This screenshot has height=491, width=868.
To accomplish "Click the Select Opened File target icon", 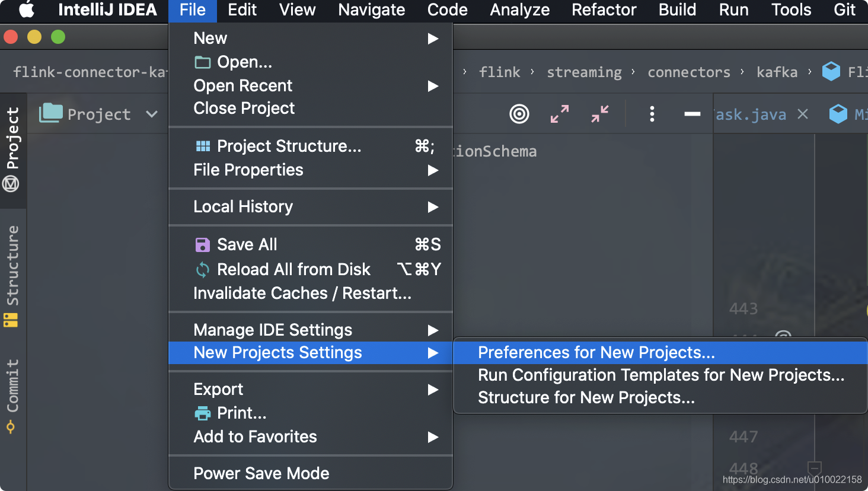I will [x=519, y=114].
